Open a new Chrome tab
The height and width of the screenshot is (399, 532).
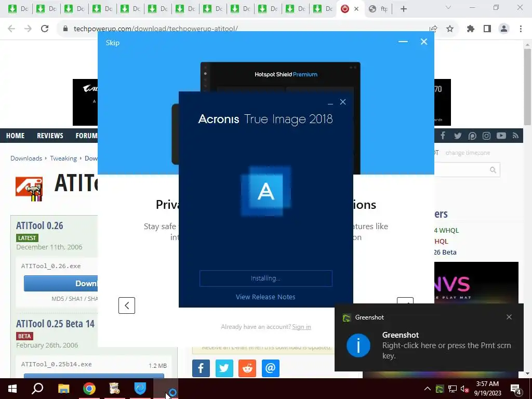click(x=403, y=9)
